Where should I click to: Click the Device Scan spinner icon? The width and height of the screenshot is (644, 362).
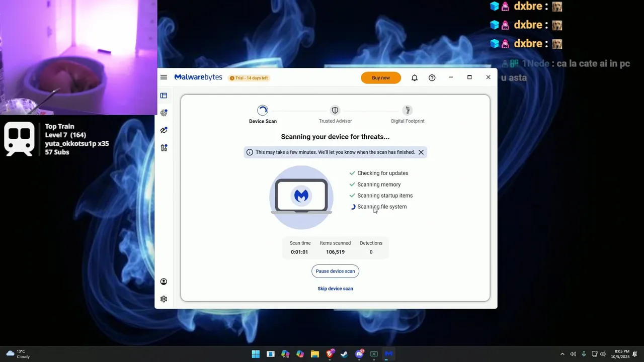coord(263,110)
